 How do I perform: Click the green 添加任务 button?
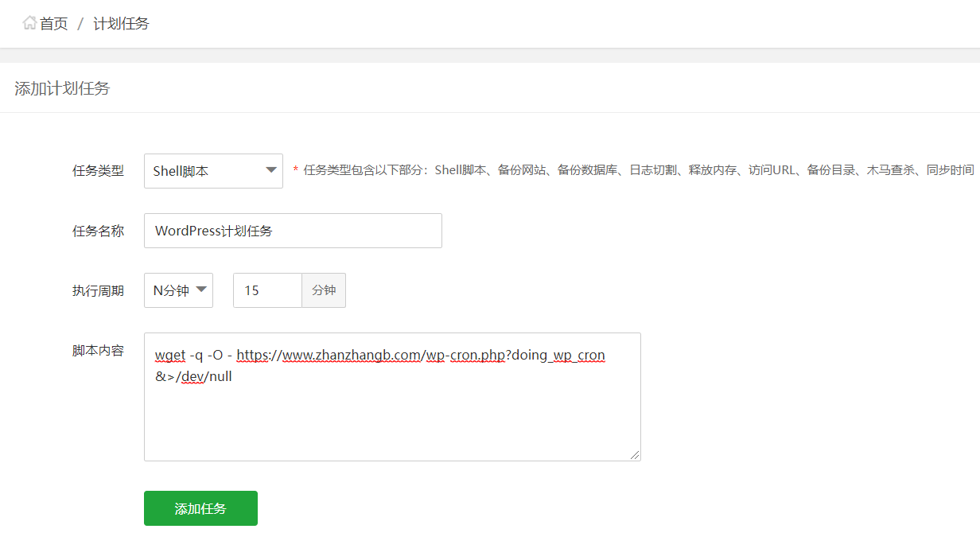(200, 508)
